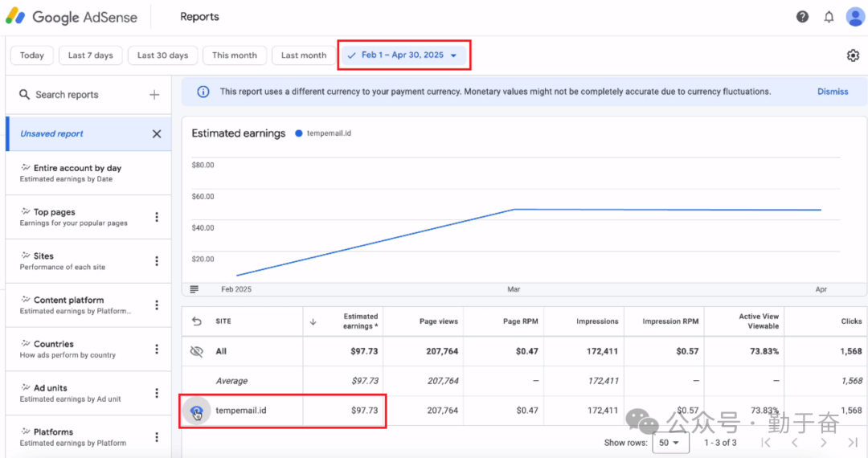This screenshot has width=868, height=458.
Task: Click the 207,764 page views in All row
Action: pyautogui.click(x=442, y=351)
